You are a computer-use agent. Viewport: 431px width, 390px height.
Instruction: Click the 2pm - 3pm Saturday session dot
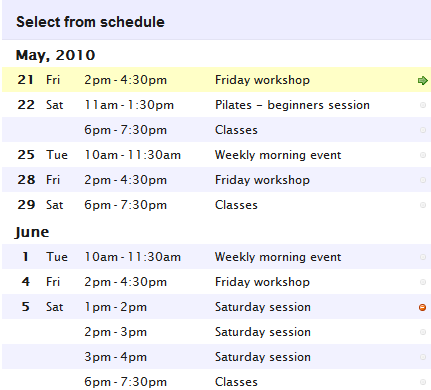point(423,332)
